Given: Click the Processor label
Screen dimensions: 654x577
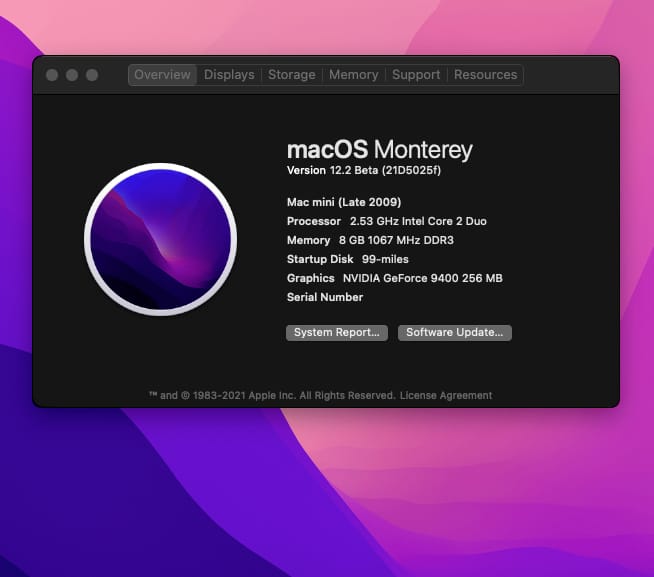Looking at the screenshot, I should point(314,221).
